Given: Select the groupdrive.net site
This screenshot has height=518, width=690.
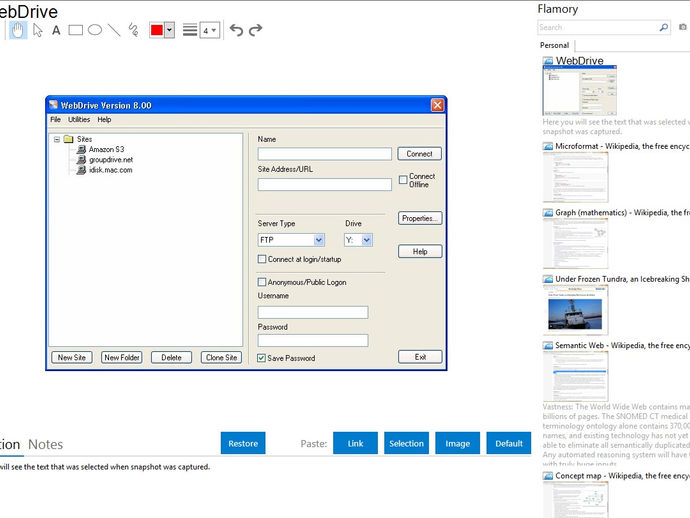Looking at the screenshot, I should click(x=111, y=160).
